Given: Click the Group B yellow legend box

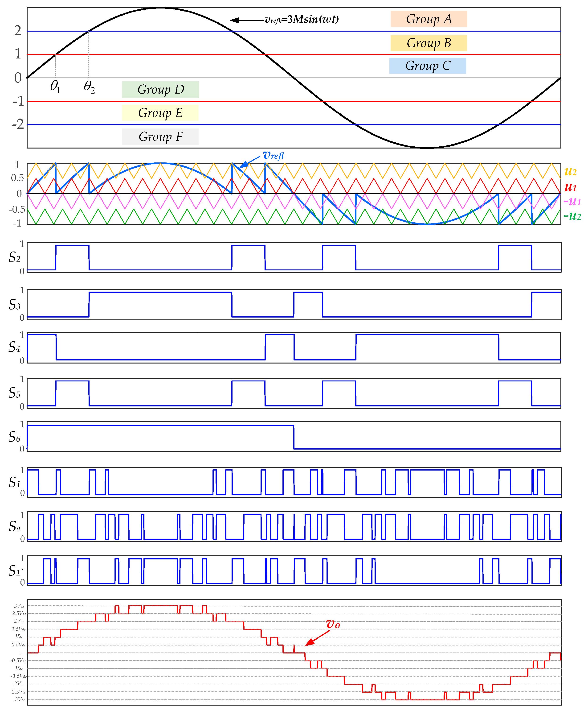Looking at the screenshot, I should [x=429, y=43].
